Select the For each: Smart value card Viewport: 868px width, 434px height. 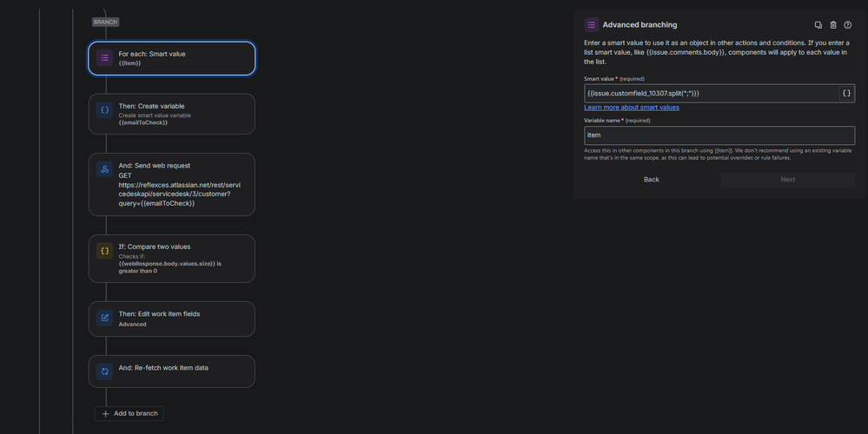(x=172, y=58)
